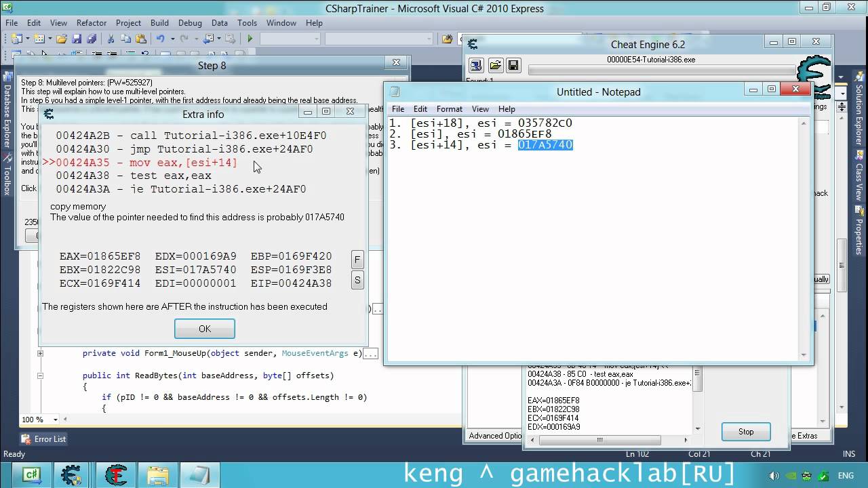Screen dimensions: 868x488
Task: Collapse the ReadBytes method region
Action: pos(40,375)
